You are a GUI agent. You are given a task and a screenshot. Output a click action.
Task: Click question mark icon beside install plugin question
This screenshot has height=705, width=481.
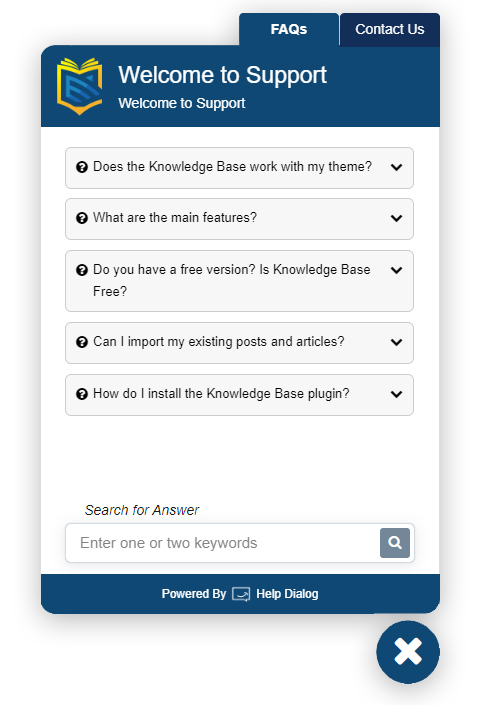click(x=82, y=394)
